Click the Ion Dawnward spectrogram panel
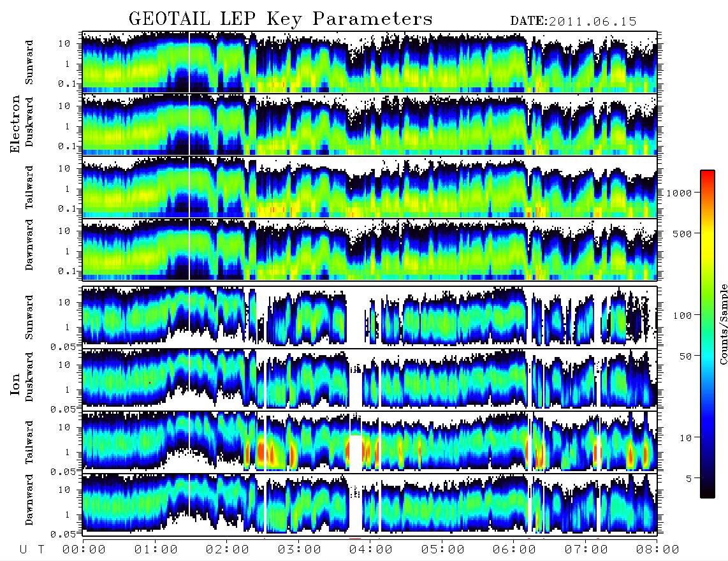This screenshot has width=728, height=561. pyautogui.click(x=370, y=504)
